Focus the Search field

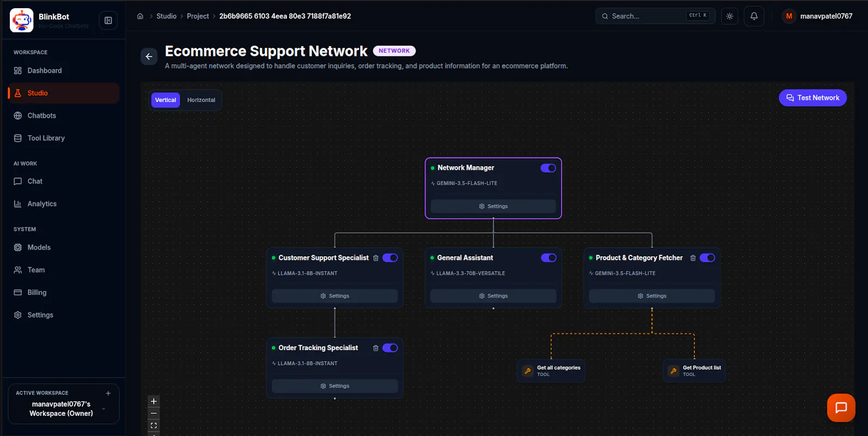point(655,16)
